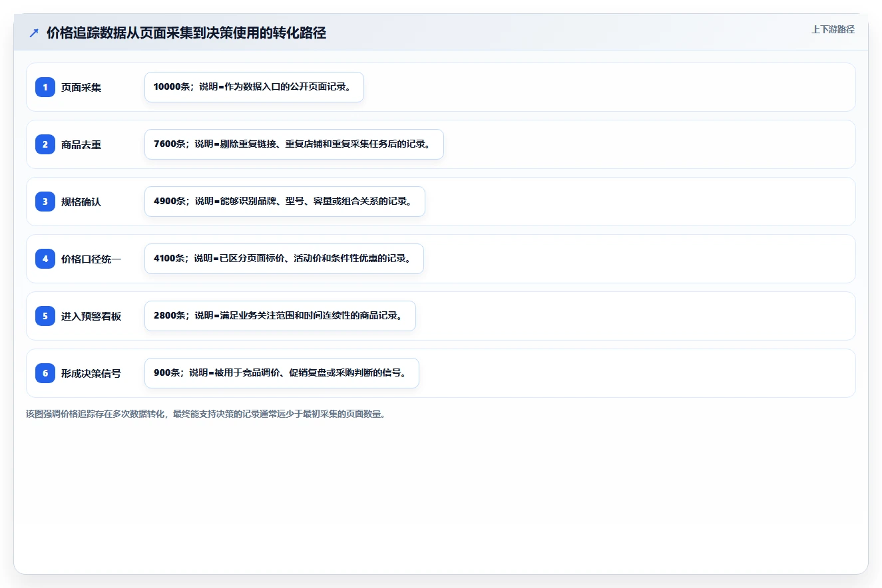Click the 10000条 description box
The width and height of the screenshot is (882, 588).
[x=254, y=87]
